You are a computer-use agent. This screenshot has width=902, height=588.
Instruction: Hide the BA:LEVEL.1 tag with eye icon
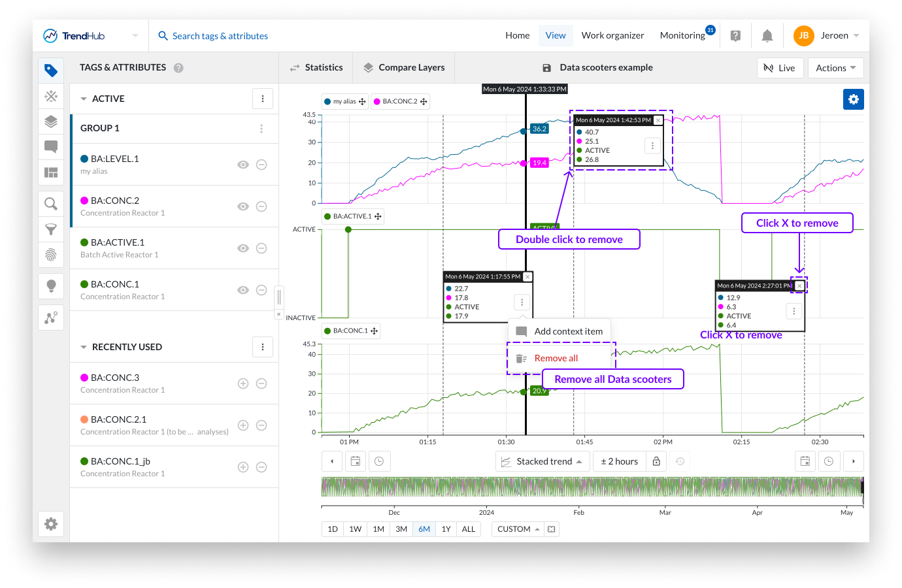243,165
